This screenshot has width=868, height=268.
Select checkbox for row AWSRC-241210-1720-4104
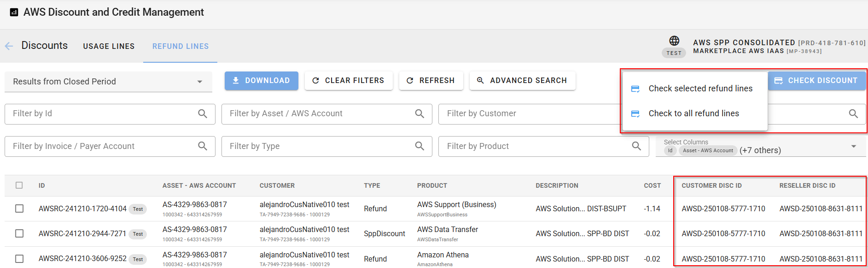tap(19, 208)
